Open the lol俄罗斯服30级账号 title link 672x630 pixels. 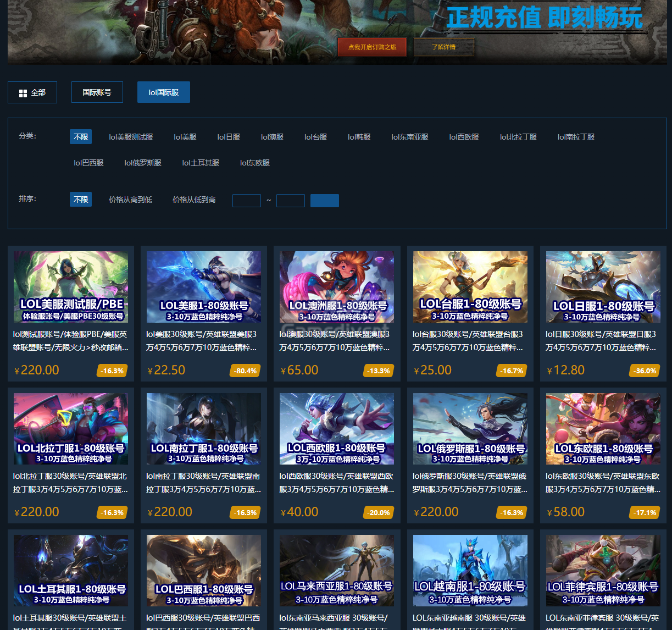point(470,483)
